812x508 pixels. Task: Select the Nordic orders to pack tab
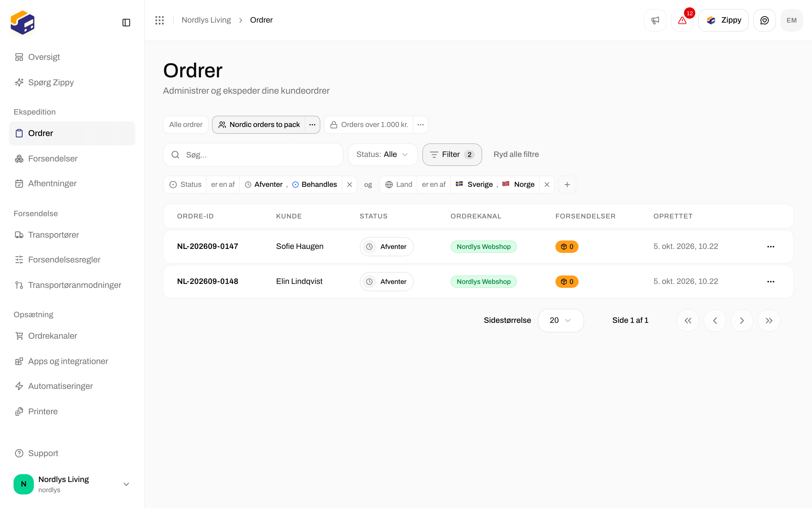point(259,125)
